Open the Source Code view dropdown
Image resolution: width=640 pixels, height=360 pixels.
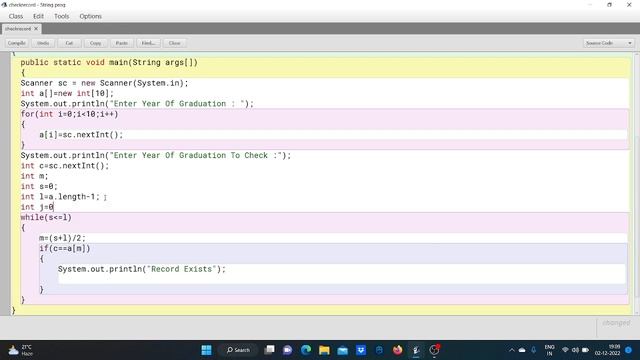pyautogui.click(x=608, y=43)
